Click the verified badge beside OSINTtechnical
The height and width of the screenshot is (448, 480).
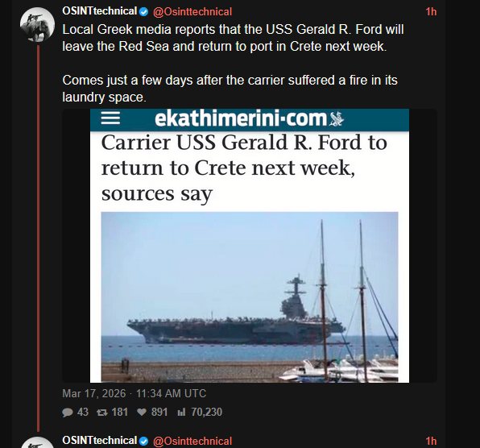coord(143,12)
